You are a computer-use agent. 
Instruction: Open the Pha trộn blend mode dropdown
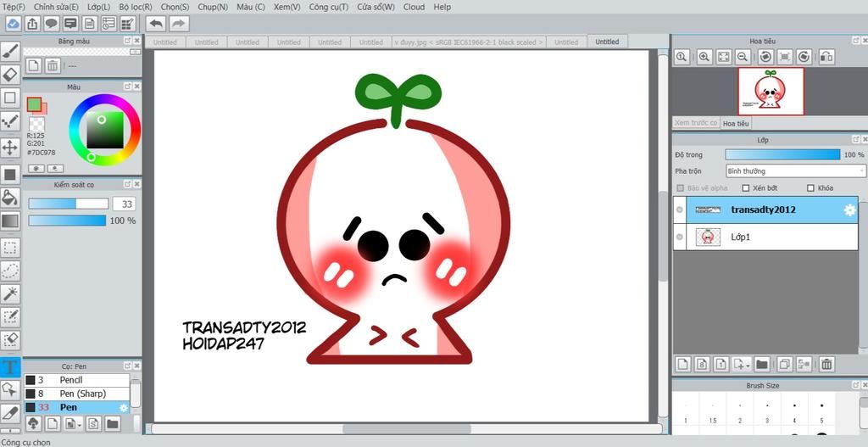796,171
